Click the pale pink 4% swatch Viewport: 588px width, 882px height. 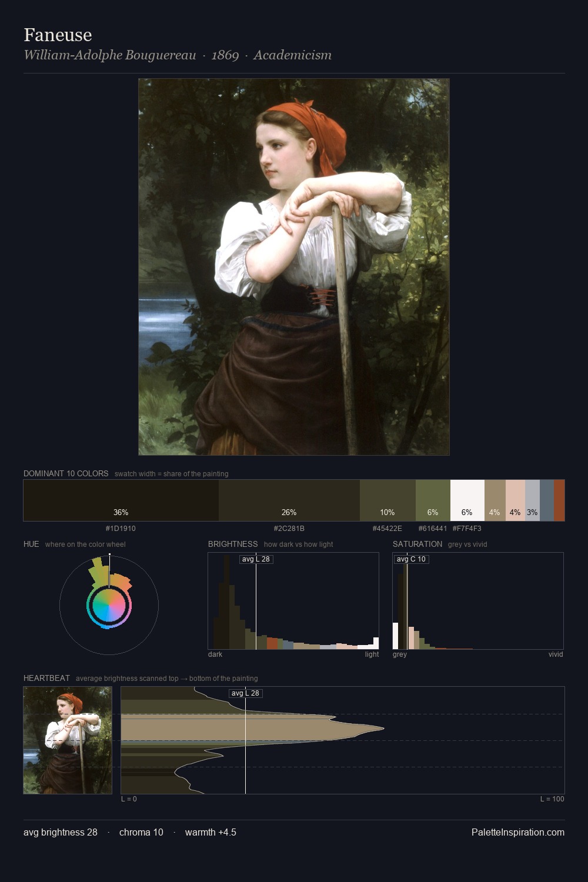(x=515, y=500)
